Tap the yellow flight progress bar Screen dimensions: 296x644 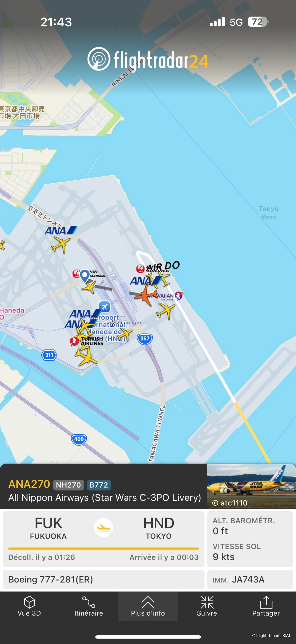pyautogui.click(x=104, y=549)
